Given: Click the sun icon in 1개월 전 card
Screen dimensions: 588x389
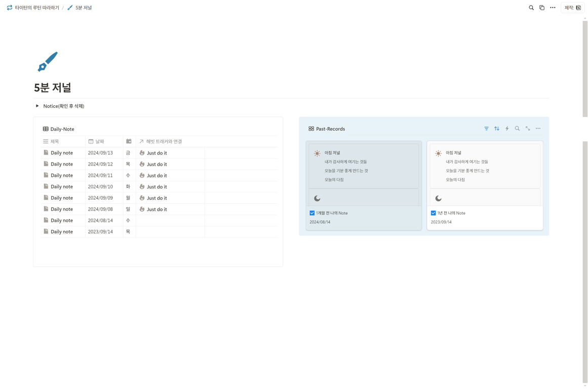Looking at the screenshot, I should [x=317, y=153].
